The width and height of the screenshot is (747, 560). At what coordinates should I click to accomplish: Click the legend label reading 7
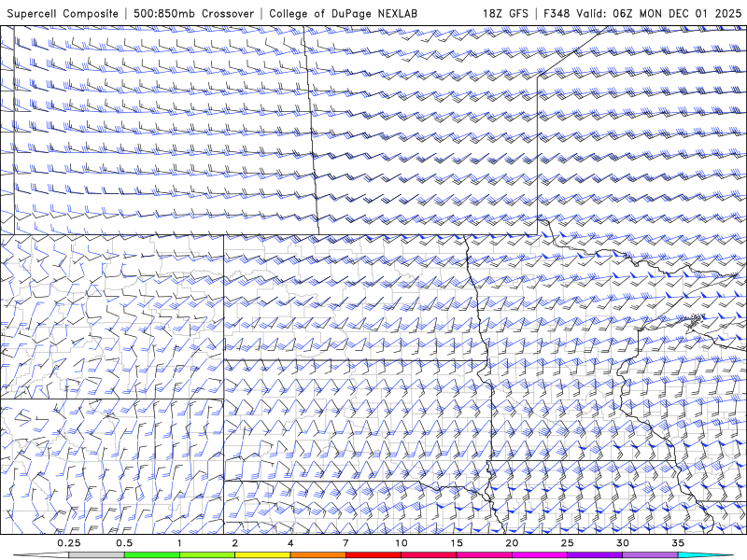pos(345,543)
